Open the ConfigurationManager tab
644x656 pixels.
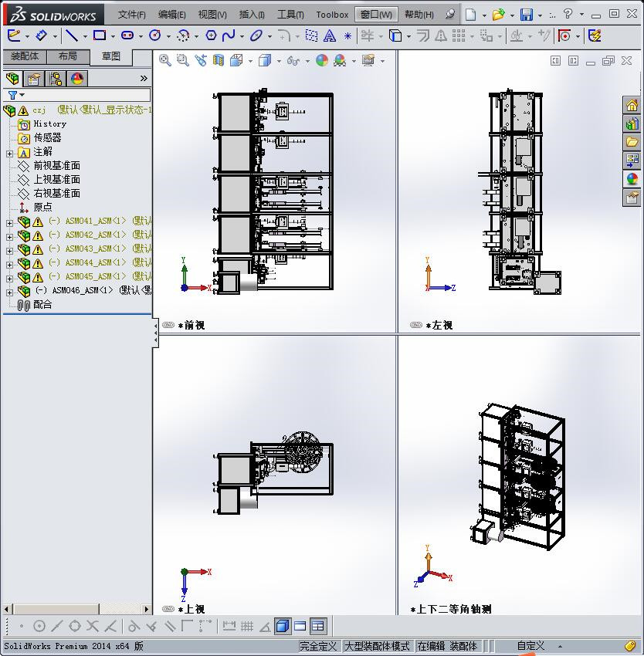(56, 78)
